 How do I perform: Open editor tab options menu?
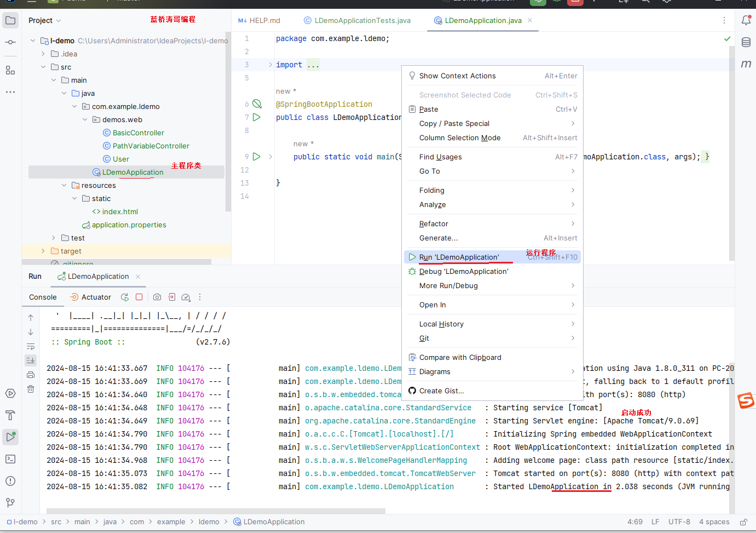(724, 20)
